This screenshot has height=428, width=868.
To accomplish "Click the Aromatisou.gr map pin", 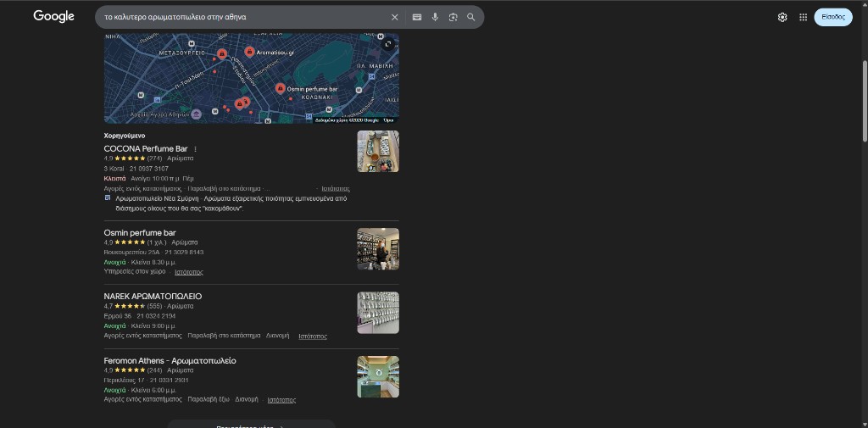I will [x=250, y=52].
